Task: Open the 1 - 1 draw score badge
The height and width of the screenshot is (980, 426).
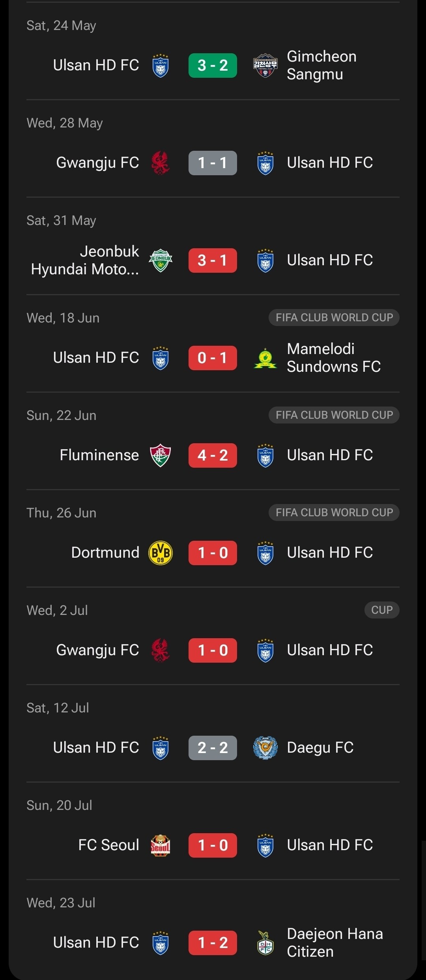Action: click(213, 163)
